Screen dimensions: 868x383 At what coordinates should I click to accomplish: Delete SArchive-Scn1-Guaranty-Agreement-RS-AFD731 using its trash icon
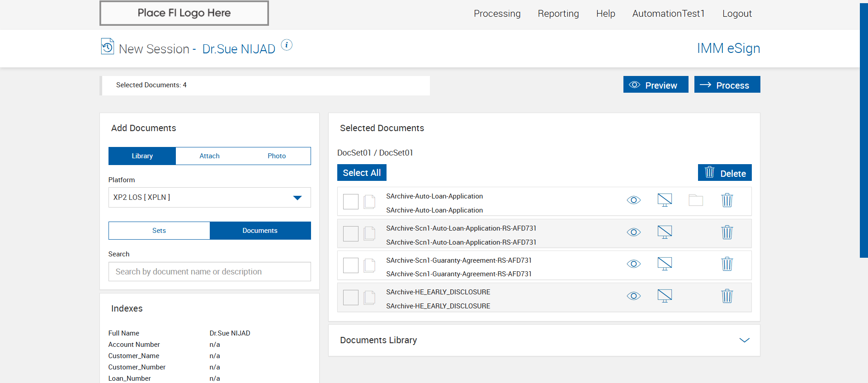(726, 264)
